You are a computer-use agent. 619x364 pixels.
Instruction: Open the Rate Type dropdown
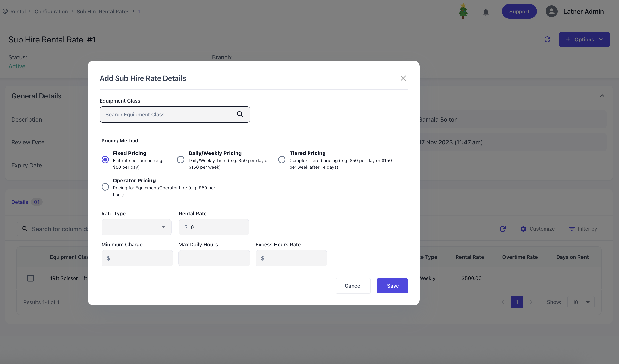[136, 227]
